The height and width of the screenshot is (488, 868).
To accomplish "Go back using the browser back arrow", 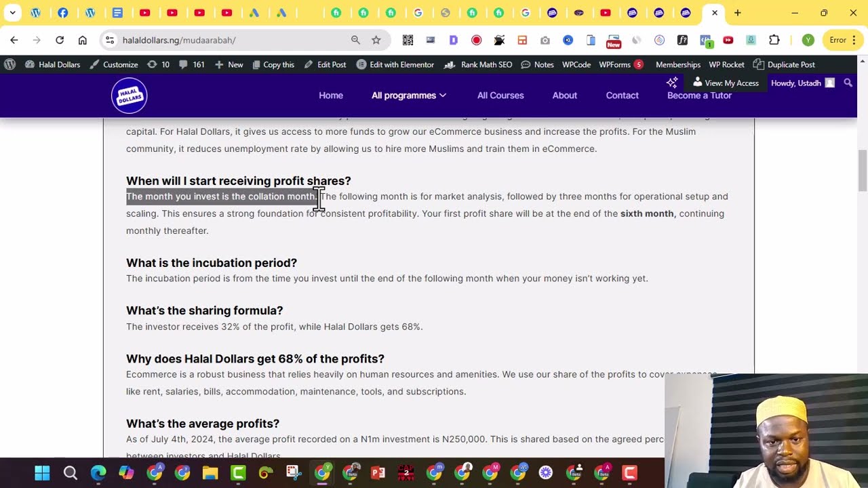I will (14, 40).
